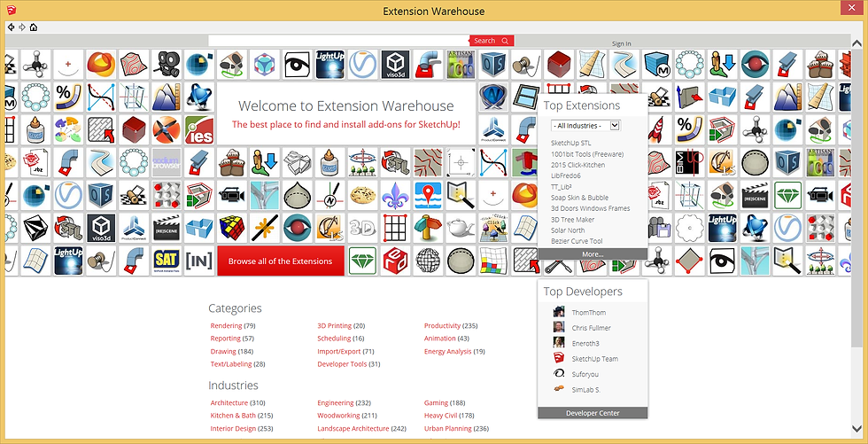Open the white teapot extension icon
This screenshot has width=868, height=444.
461,228
